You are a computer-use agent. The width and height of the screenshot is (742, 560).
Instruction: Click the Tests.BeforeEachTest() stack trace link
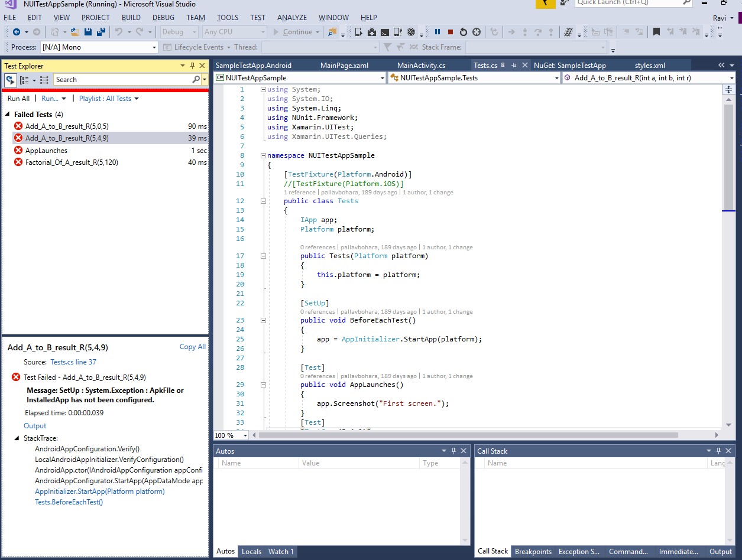pyautogui.click(x=69, y=502)
